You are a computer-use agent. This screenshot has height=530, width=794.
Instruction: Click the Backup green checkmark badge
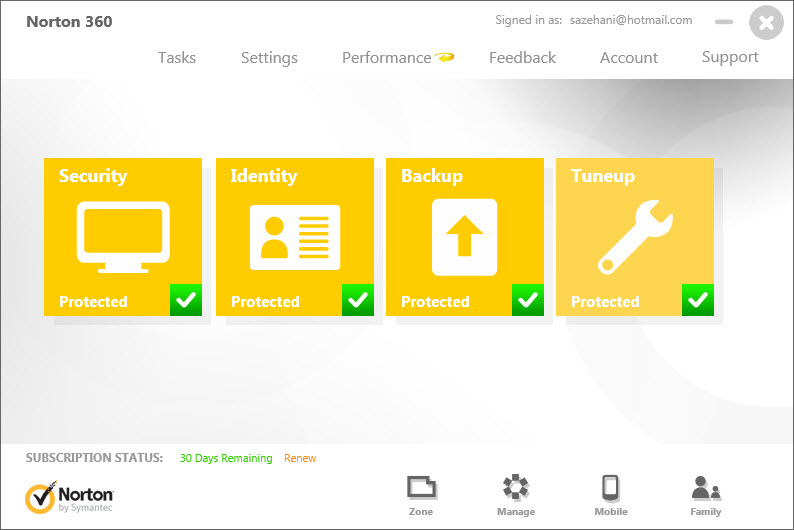(528, 300)
